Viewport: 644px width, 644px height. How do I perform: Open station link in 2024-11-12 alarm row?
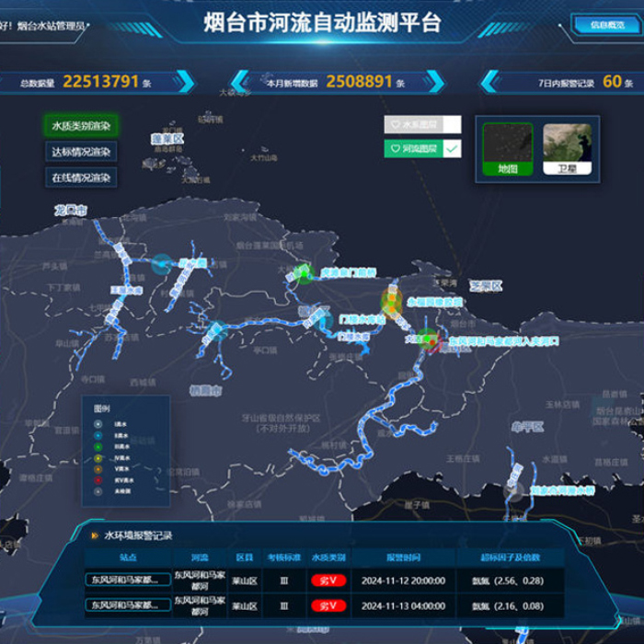pos(128,580)
